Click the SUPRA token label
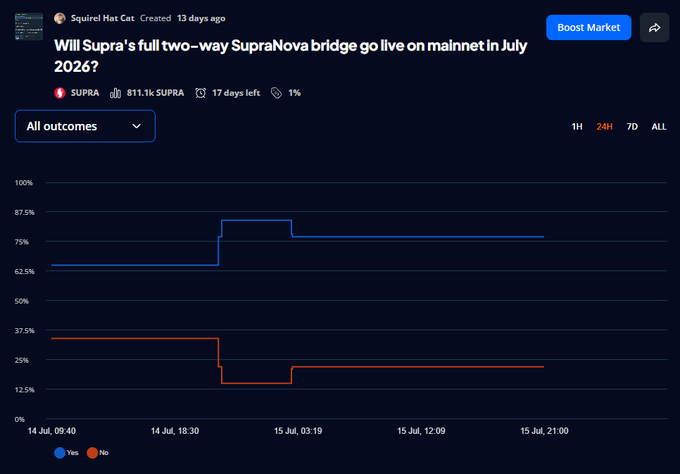The height and width of the screenshot is (474, 680). tap(85, 93)
